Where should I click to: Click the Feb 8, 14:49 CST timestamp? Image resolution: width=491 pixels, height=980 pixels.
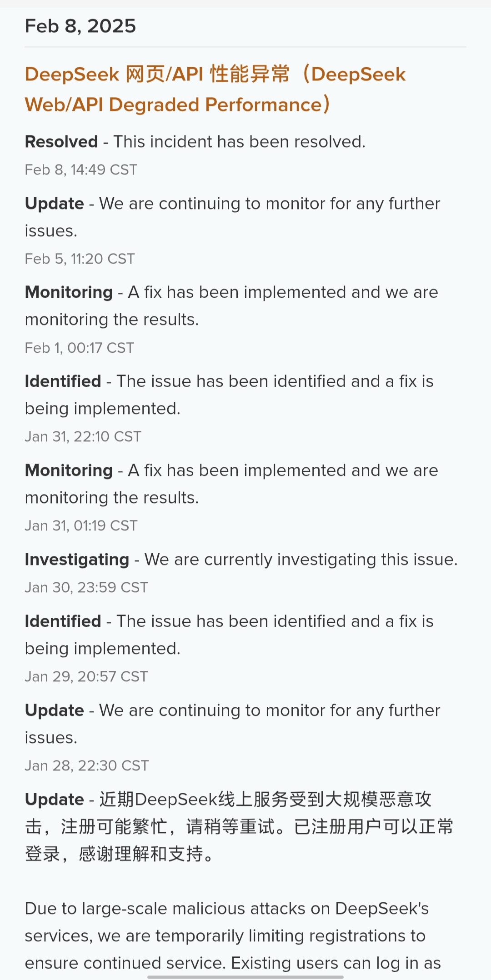(x=81, y=170)
